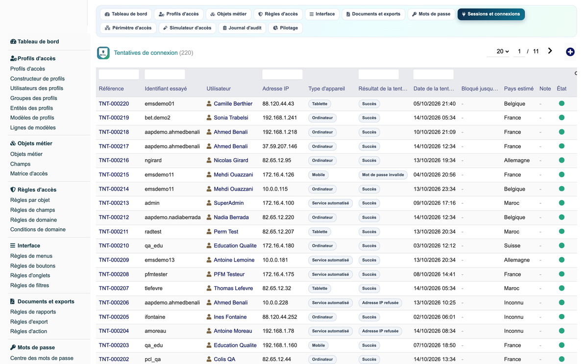Viewport: 588px width, 364px height.
Task: Click Mot de passe invalide badge
Action: (x=383, y=175)
